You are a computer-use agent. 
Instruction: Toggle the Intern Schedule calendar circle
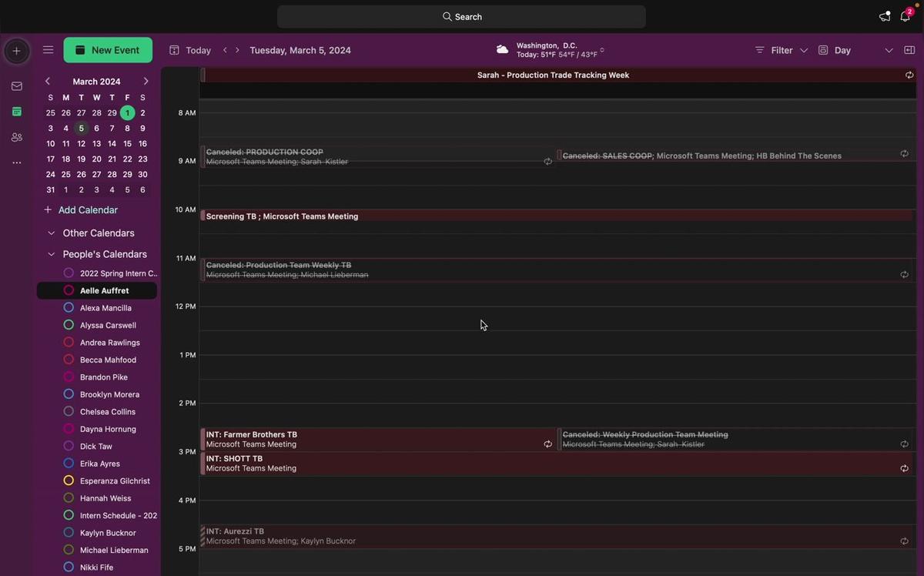pyautogui.click(x=69, y=516)
